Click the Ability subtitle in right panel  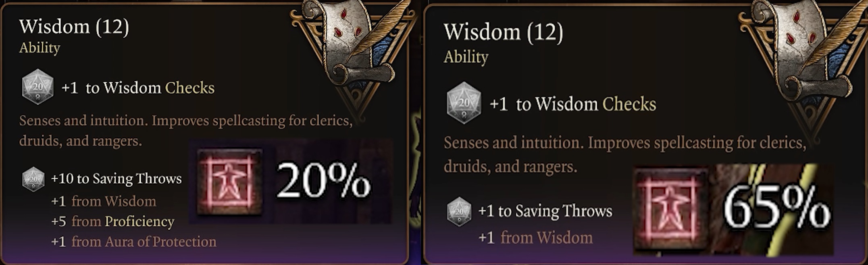[466, 57]
